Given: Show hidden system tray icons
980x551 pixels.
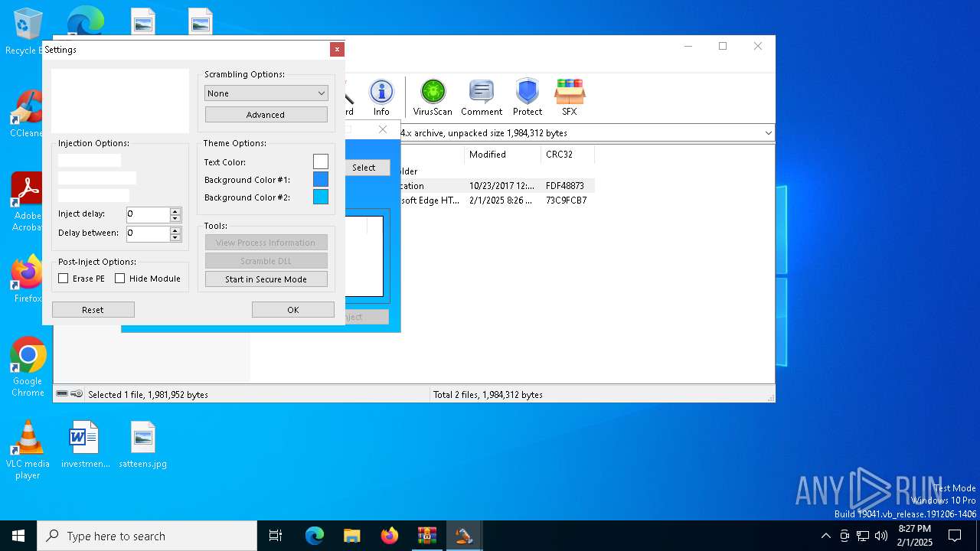Looking at the screenshot, I should pyautogui.click(x=825, y=536).
